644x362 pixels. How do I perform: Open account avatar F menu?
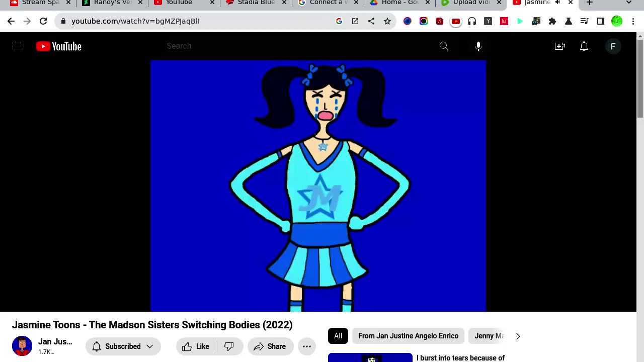coord(613,46)
